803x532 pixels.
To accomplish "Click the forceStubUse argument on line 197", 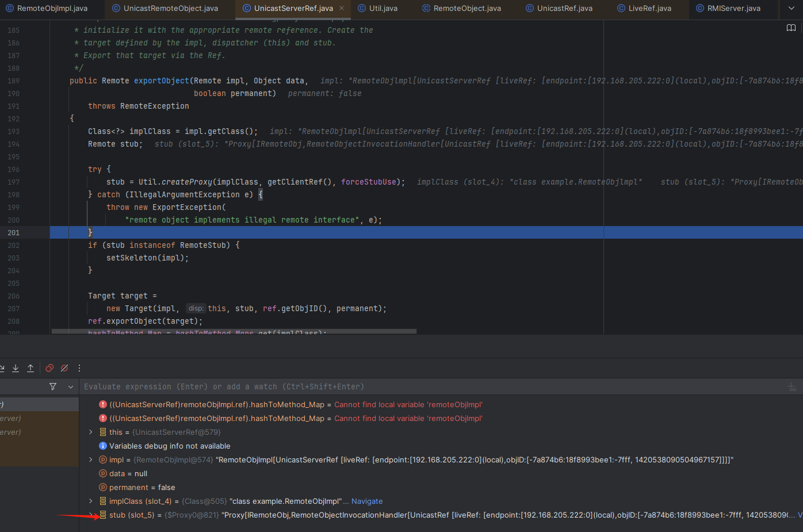I will pyautogui.click(x=369, y=182).
